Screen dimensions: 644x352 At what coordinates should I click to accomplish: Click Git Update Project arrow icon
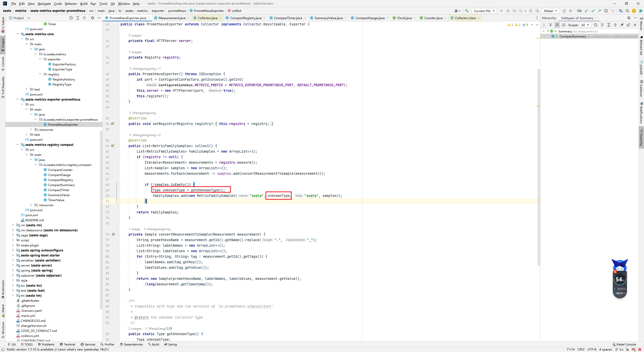pyautogui.click(x=587, y=11)
